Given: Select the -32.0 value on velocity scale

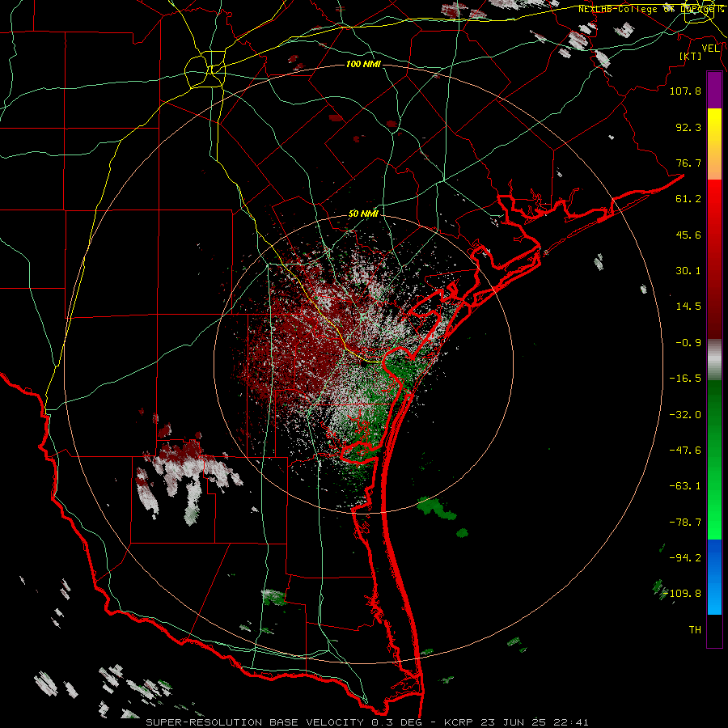Looking at the screenshot, I should (x=685, y=415).
